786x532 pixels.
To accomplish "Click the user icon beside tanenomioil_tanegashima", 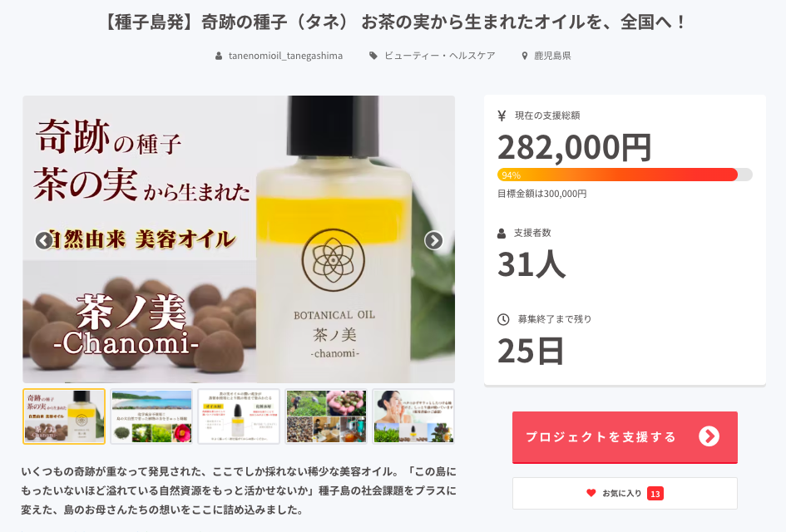I will pos(219,56).
